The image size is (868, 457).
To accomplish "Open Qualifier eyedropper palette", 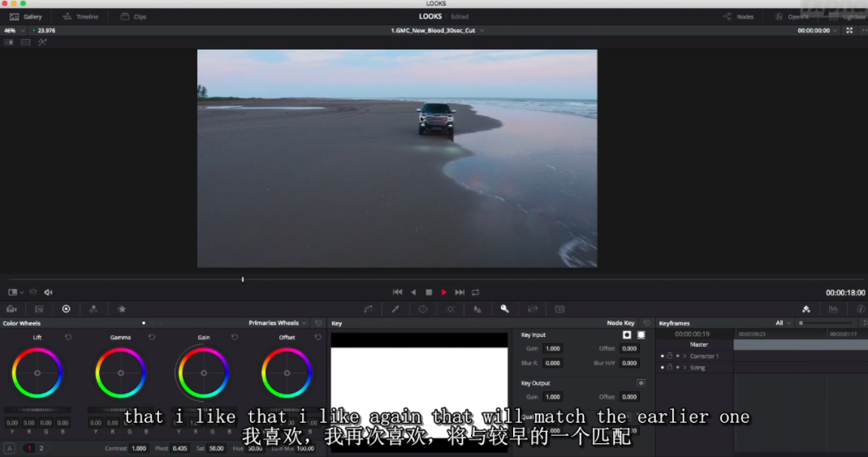I will [395, 309].
